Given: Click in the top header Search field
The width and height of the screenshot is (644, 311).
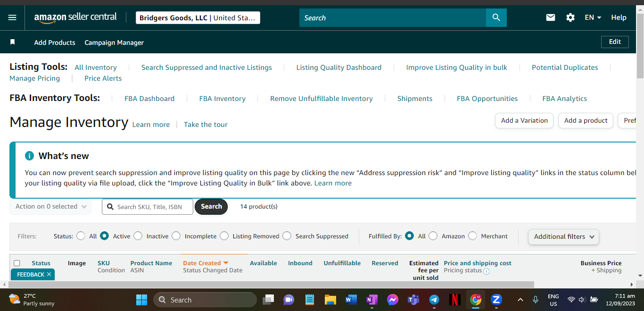Looking at the screenshot, I should (x=393, y=17).
